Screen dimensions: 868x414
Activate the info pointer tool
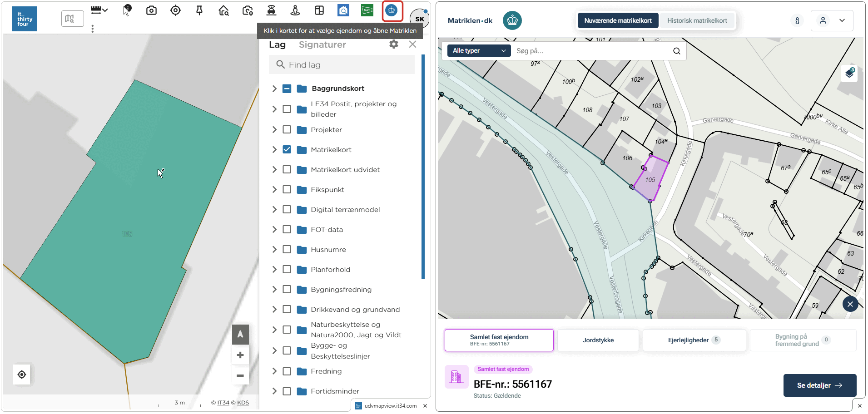click(127, 10)
